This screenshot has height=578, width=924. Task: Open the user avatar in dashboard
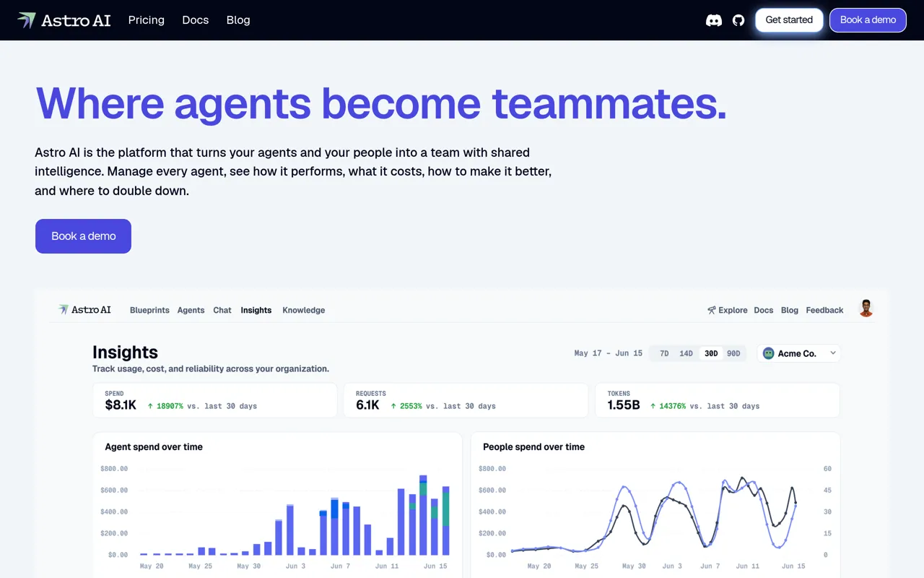point(866,309)
